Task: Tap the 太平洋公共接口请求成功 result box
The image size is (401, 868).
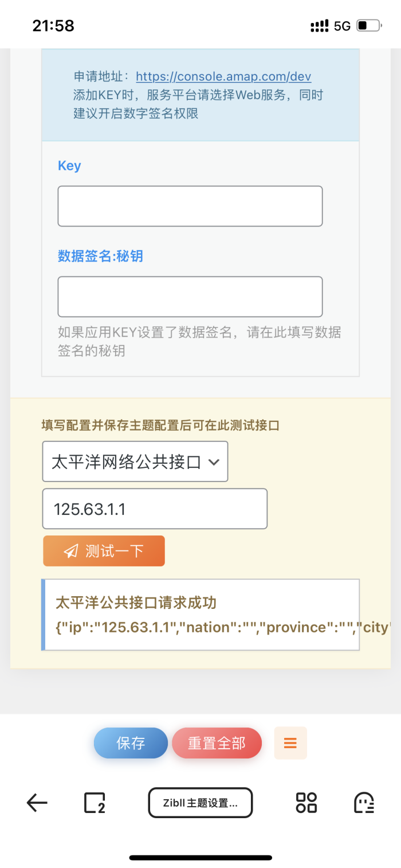Action: [200, 614]
